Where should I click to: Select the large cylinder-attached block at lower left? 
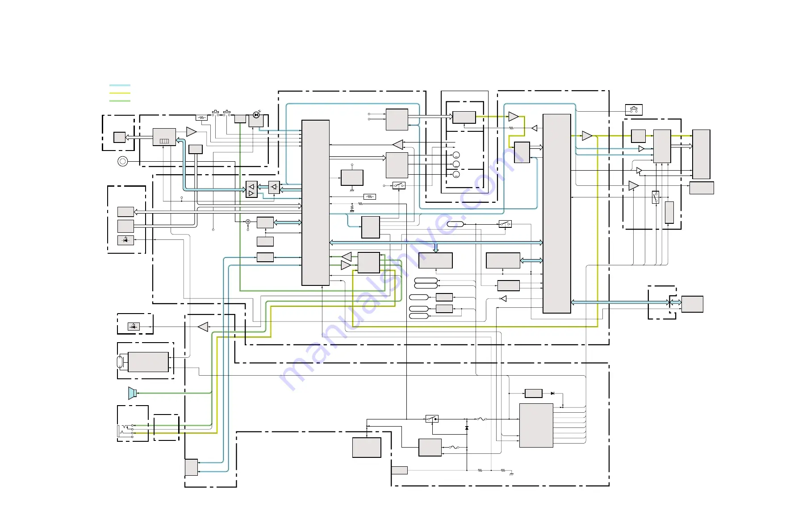tap(148, 362)
